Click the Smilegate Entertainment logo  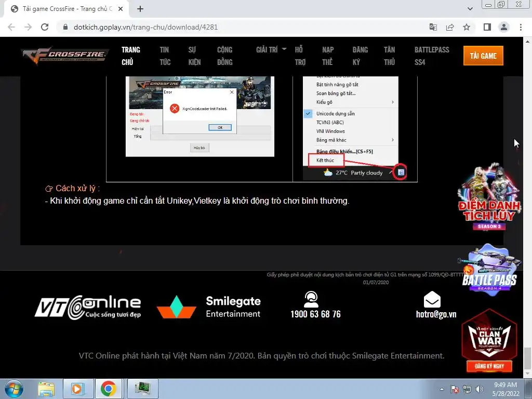click(x=209, y=307)
